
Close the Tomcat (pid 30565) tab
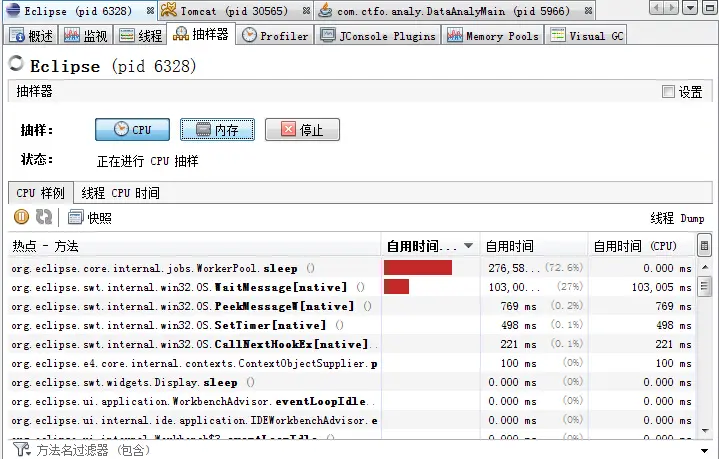pyautogui.click(x=306, y=11)
